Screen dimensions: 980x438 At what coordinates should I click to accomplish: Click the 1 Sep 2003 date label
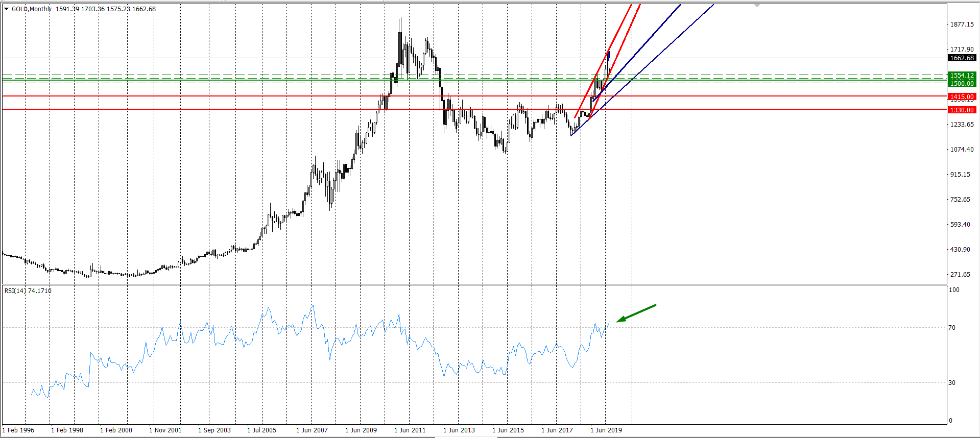click(x=214, y=430)
